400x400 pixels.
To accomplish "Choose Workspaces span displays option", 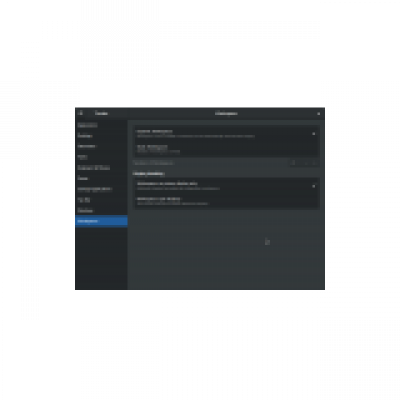I will pyautogui.click(x=226, y=201).
